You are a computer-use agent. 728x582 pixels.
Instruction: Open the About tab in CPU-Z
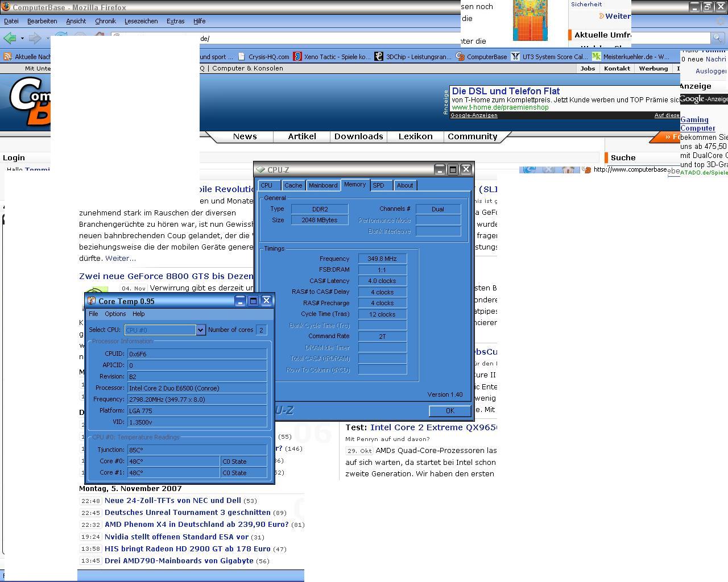(x=405, y=185)
